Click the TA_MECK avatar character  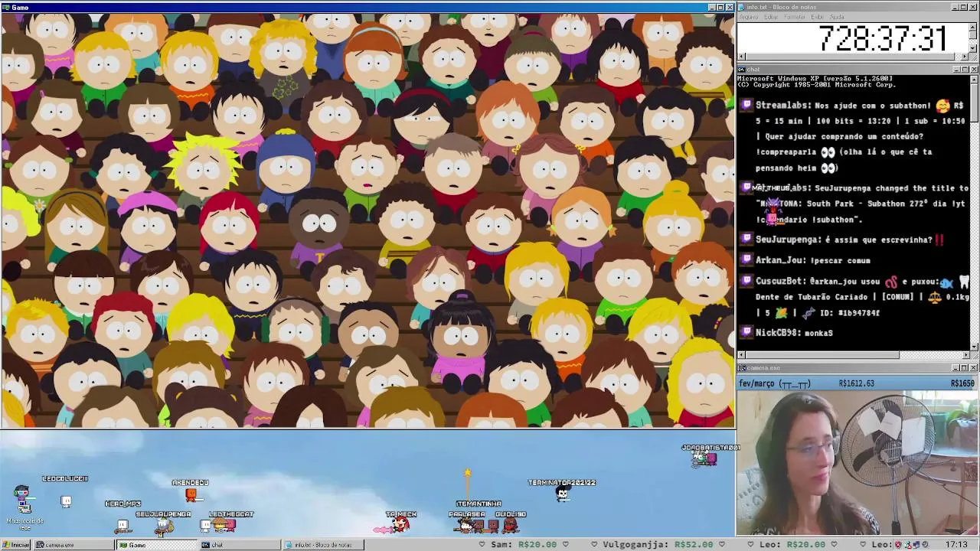(x=400, y=523)
